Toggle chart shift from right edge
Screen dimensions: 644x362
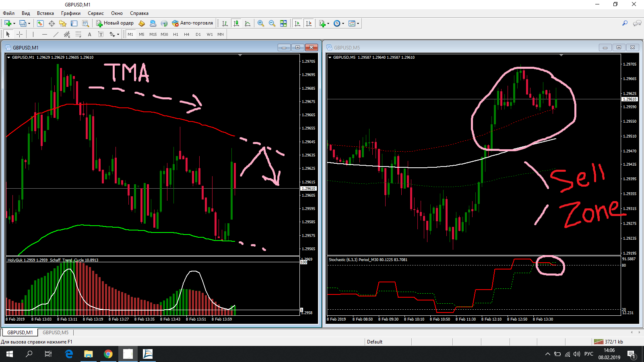pyautogui.click(x=309, y=23)
